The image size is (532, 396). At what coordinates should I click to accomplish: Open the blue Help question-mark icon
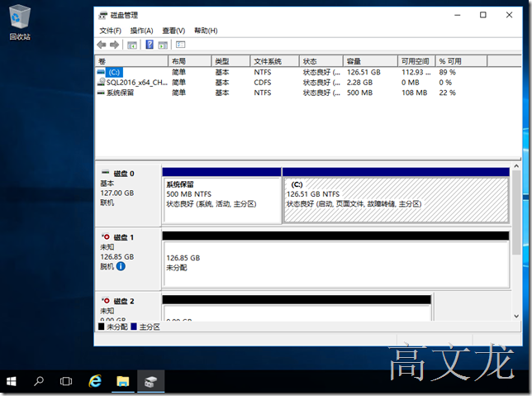tap(150, 45)
